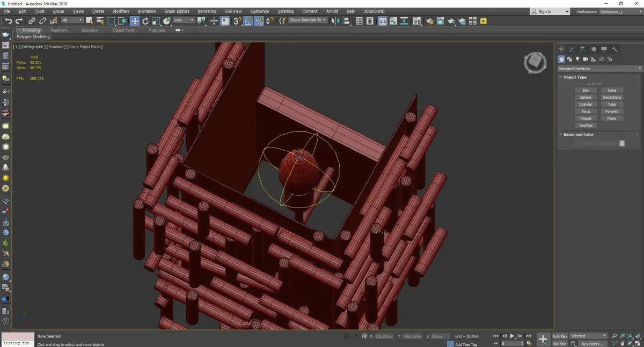Open Create Selection Set dropdown

[x=308, y=20]
